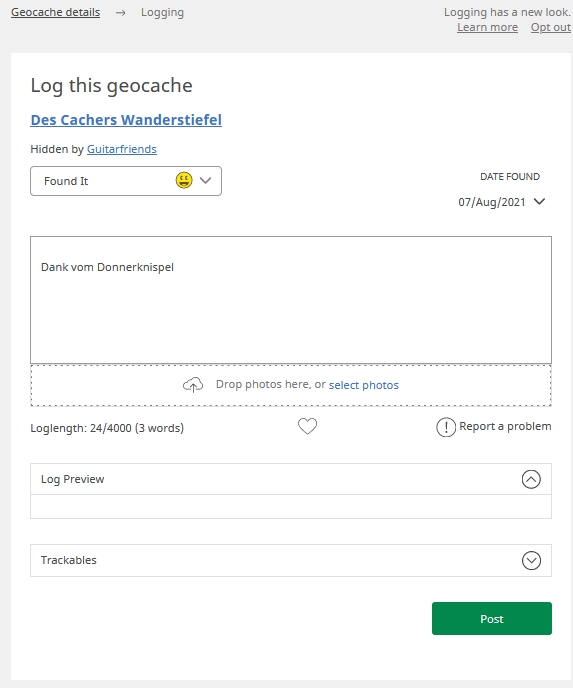This screenshot has height=688, width=573.
Task: Click the smiley face Found It icon
Action: point(184,180)
